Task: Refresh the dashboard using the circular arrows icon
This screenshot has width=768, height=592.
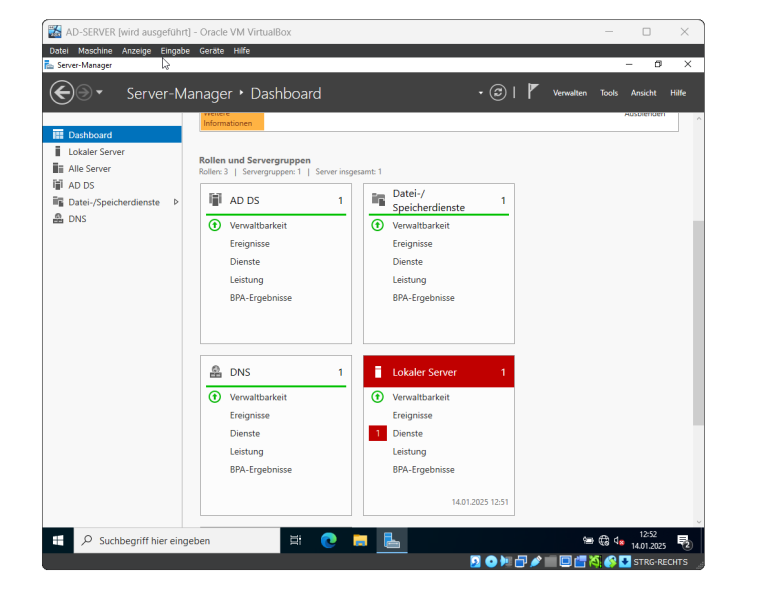Action: (498, 93)
